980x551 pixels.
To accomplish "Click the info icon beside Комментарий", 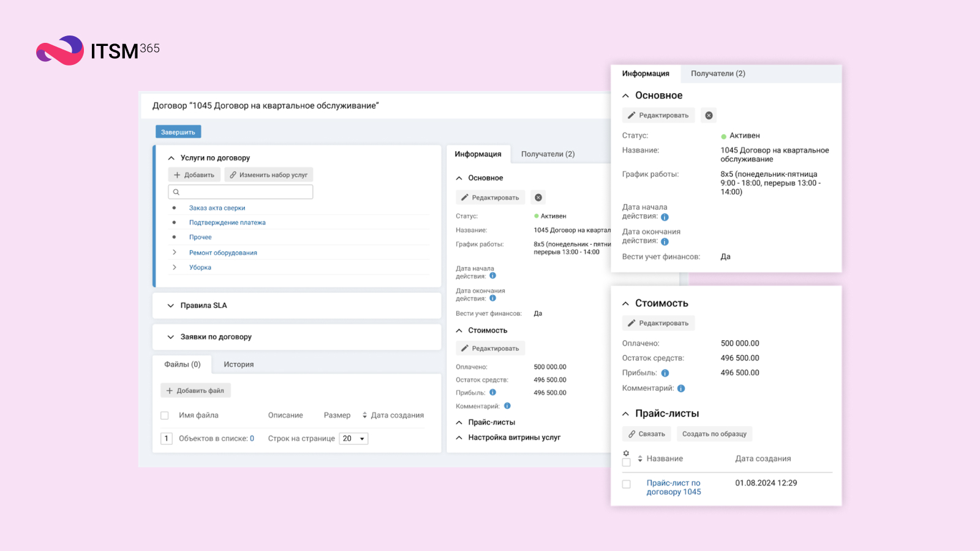I will pyautogui.click(x=682, y=388).
